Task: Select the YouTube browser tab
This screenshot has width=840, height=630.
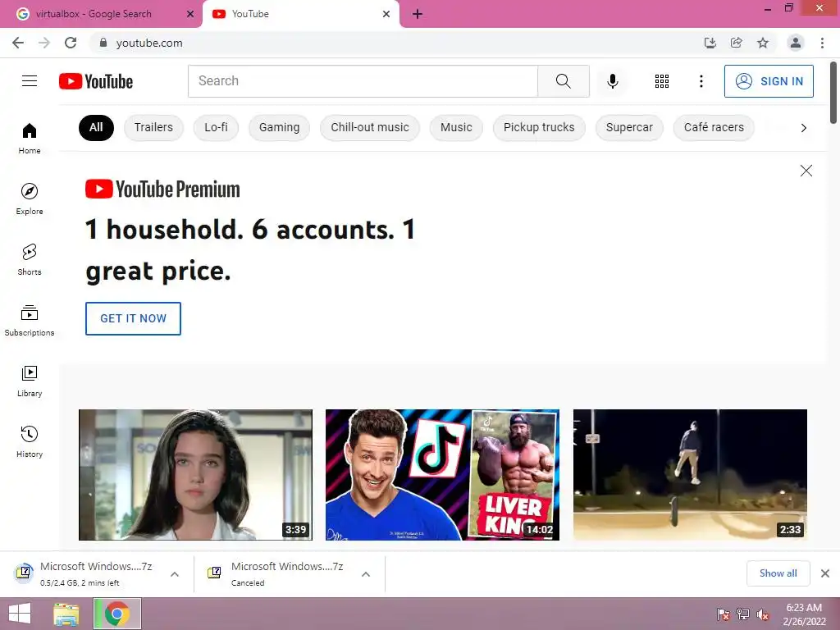Action: coord(300,14)
